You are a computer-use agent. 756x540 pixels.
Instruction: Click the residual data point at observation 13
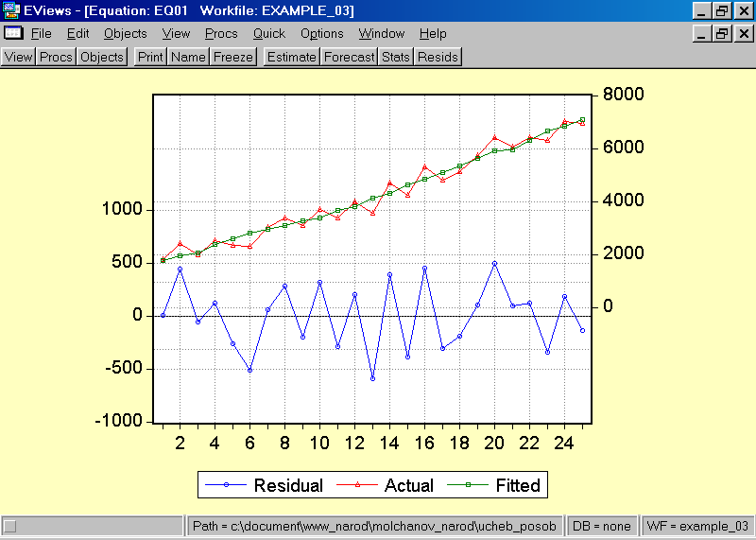pos(372,379)
